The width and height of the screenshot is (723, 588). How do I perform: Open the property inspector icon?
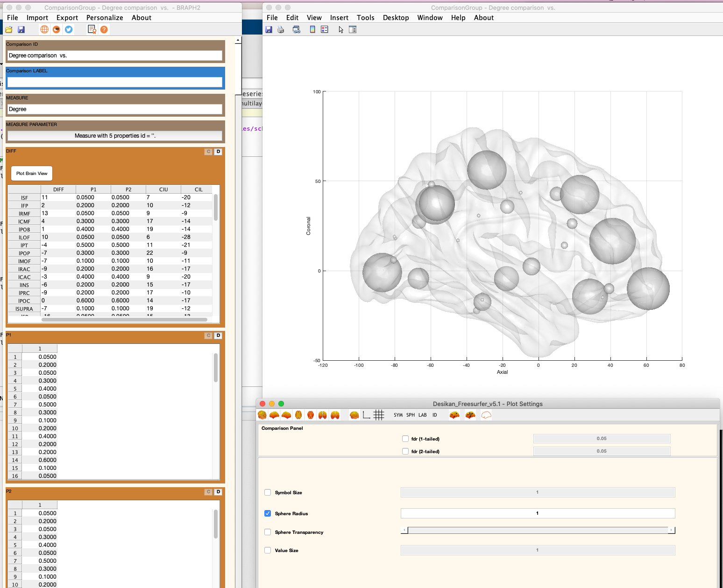tap(353, 29)
